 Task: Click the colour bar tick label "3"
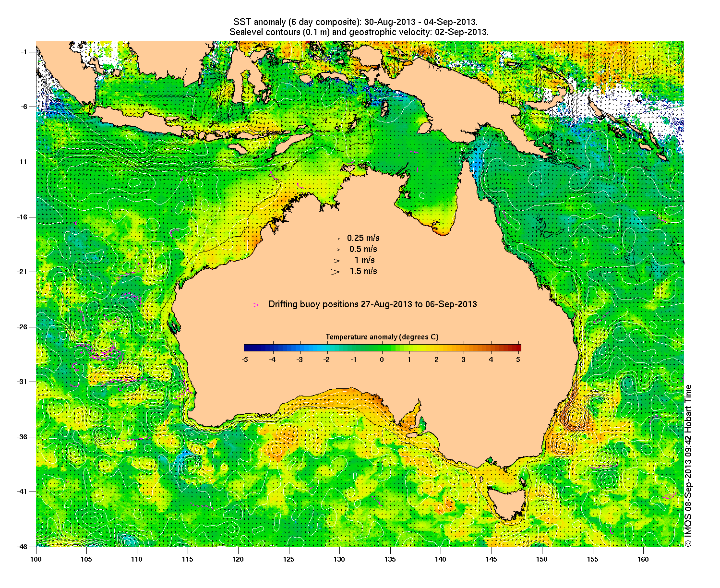click(464, 359)
